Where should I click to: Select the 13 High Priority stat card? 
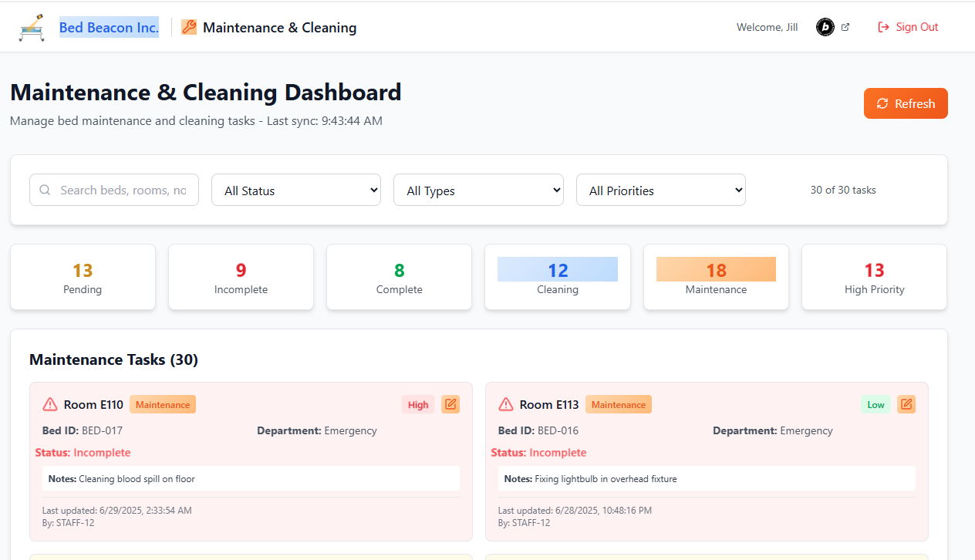point(874,277)
